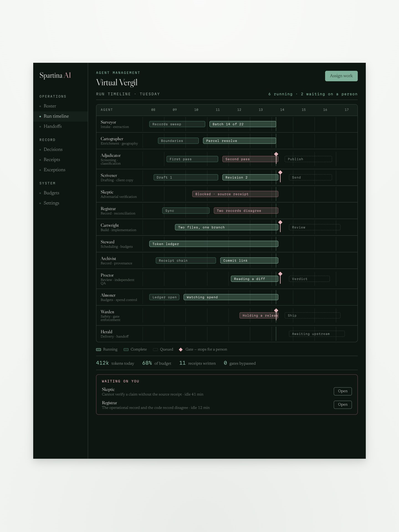Click the Running legend swatch
The width and height of the screenshot is (399, 532).
[x=98, y=349]
